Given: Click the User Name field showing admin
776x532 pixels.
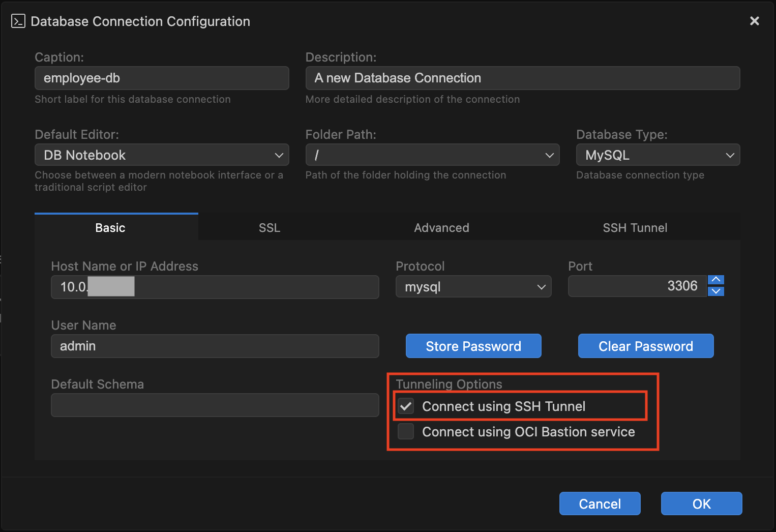Looking at the screenshot, I should tap(215, 346).
